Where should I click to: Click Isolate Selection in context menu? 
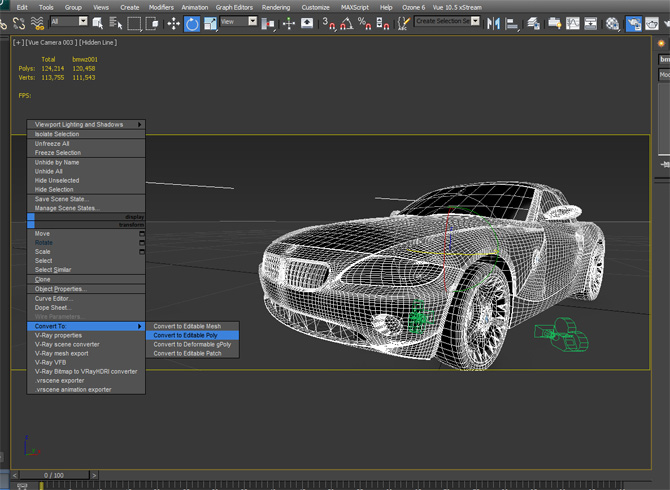pyautogui.click(x=57, y=134)
